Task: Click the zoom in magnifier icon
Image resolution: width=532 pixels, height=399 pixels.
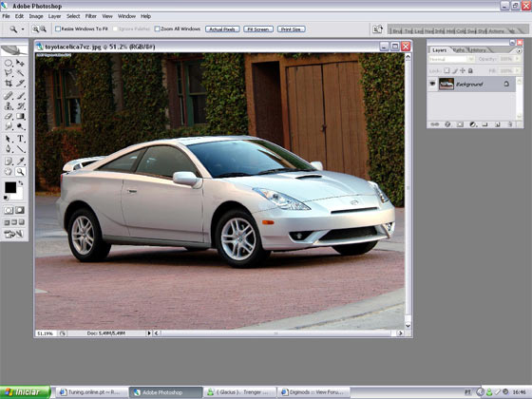Action: coord(35,29)
